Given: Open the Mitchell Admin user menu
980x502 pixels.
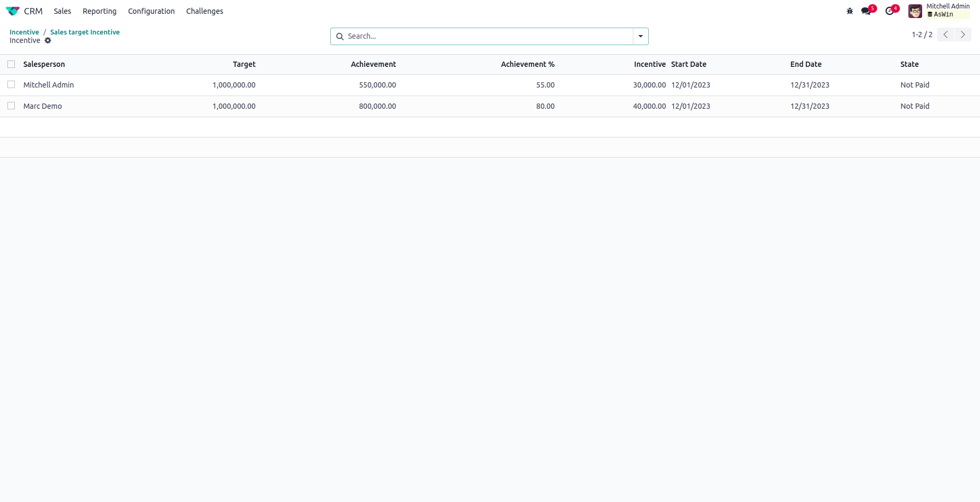Looking at the screenshot, I should coord(940,11).
